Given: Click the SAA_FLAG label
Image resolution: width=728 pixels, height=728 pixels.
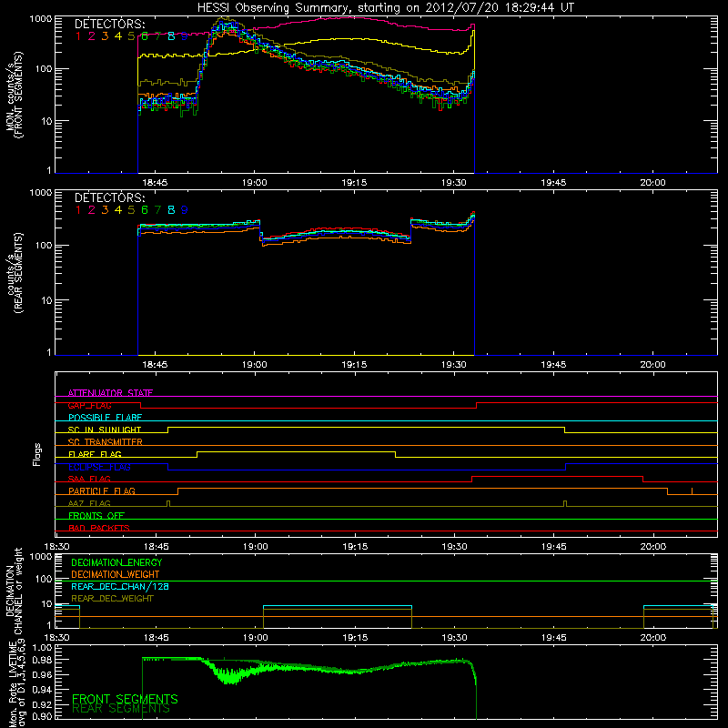Looking at the screenshot, I should coord(89,479).
